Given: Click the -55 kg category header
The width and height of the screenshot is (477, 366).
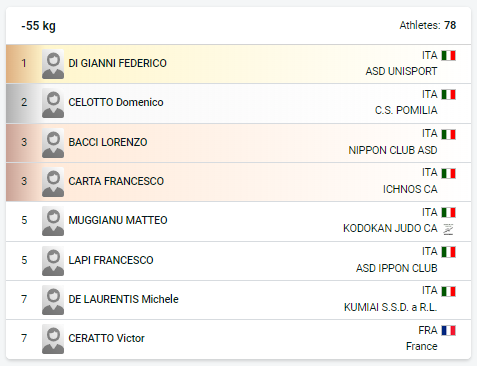Looking at the screenshot, I should 38,26.
